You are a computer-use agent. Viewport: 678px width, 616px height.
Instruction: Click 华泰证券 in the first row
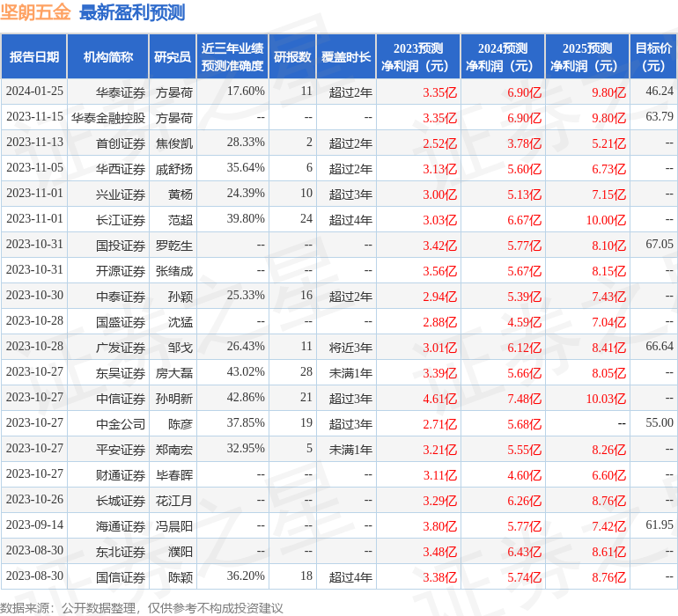(x=121, y=92)
